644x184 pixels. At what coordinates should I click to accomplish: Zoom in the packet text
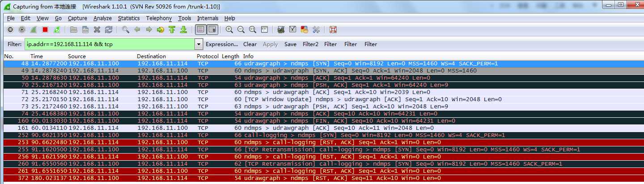[x=229, y=30]
